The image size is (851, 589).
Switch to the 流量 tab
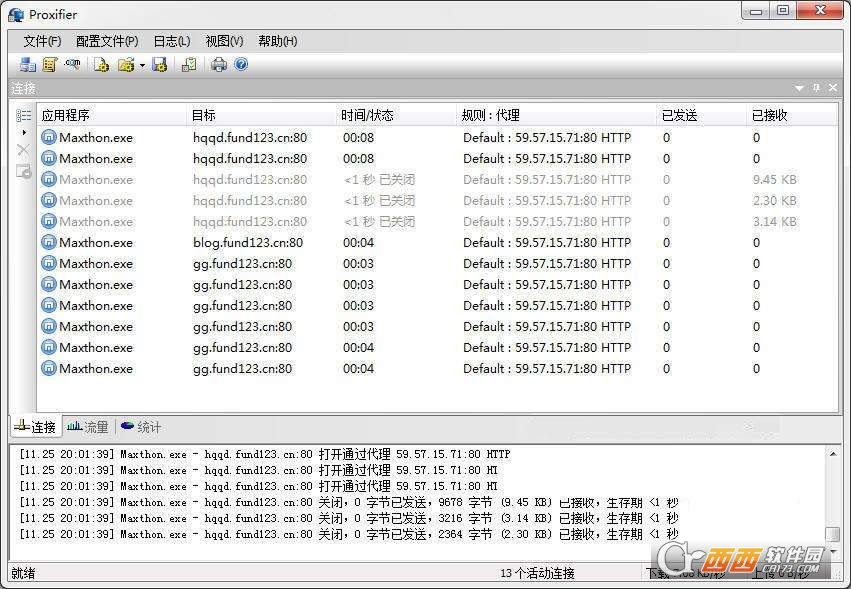pos(87,427)
